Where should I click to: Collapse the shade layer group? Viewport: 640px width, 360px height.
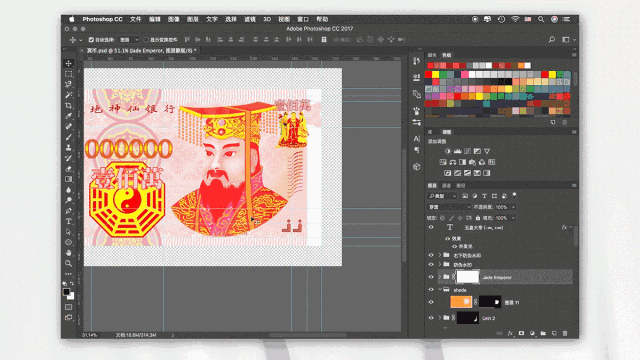point(440,289)
